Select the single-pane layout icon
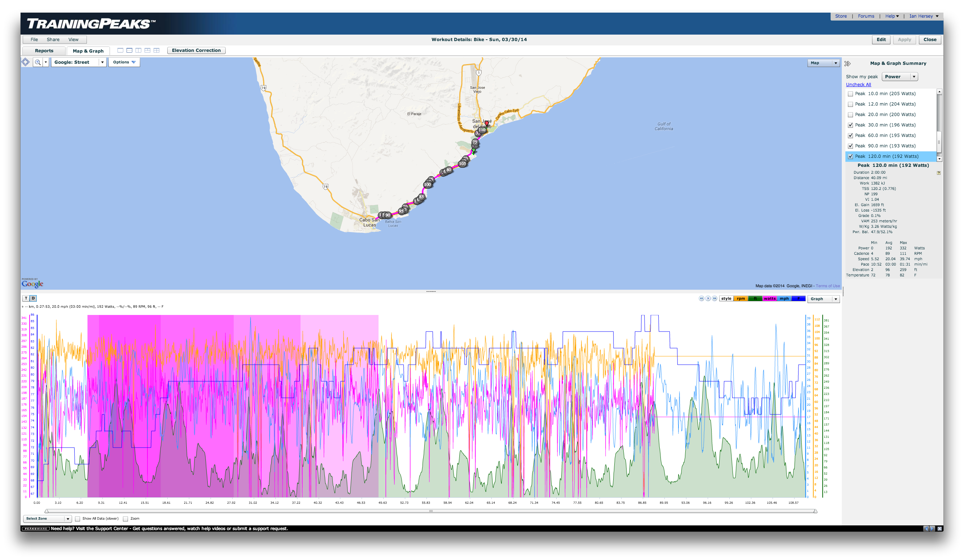This screenshot has width=964, height=560. click(x=120, y=50)
